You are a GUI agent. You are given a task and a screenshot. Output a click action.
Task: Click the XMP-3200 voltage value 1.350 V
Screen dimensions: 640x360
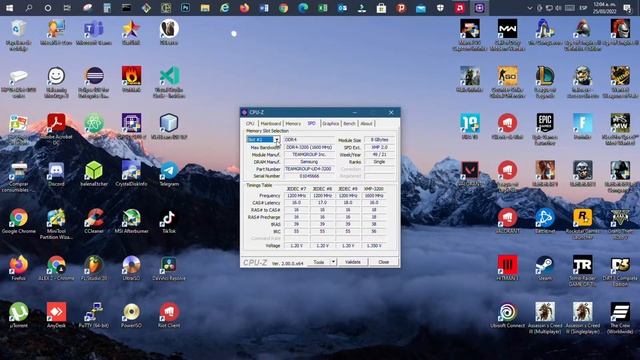coord(373,245)
